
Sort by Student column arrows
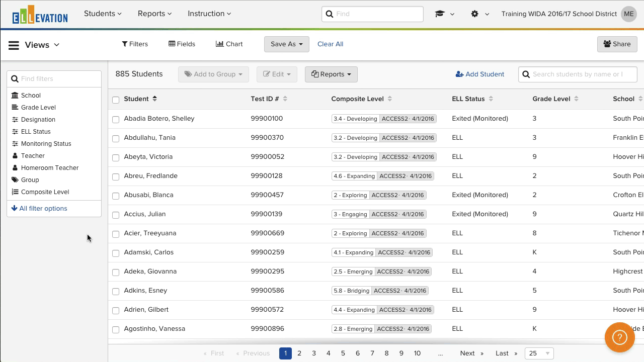(x=155, y=99)
